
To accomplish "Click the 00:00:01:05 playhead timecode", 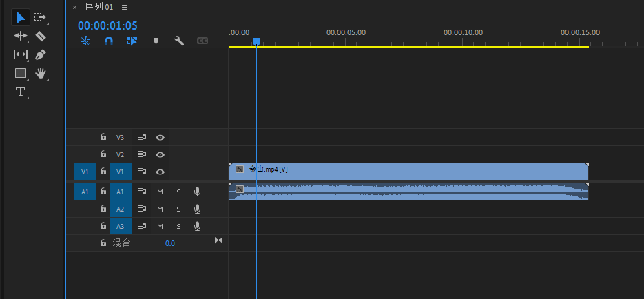I will 107,25.
